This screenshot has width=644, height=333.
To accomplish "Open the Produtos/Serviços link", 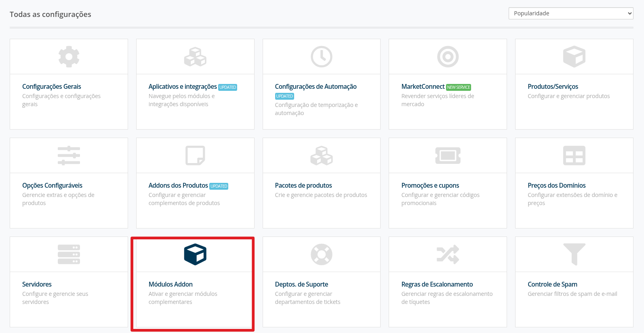I will [553, 86].
